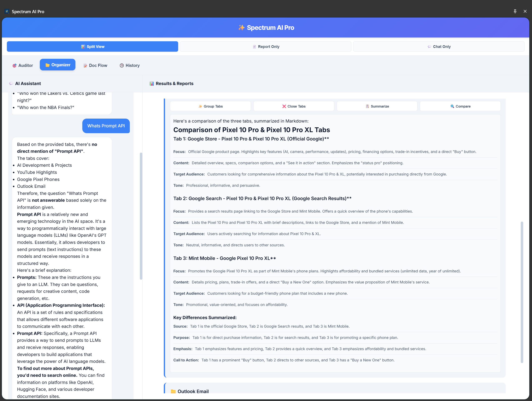Switch to Report Only mode

(x=265, y=46)
